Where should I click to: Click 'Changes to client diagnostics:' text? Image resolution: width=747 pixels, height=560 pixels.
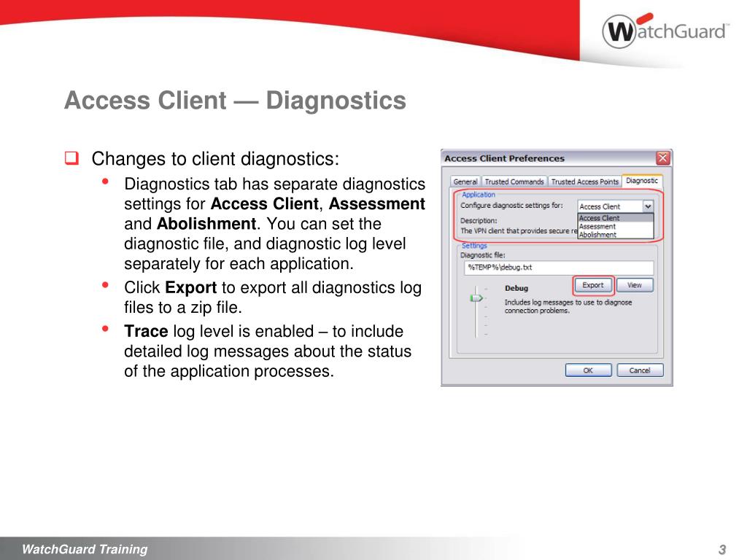point(215,159)
